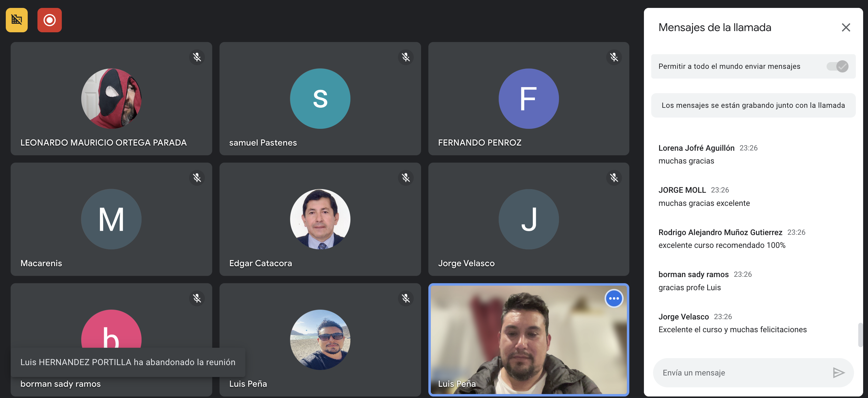868x398 pixels.
Task: Close the Mensajes de la llamada panel
Action: pyautogui.click(x=846, y=27)
